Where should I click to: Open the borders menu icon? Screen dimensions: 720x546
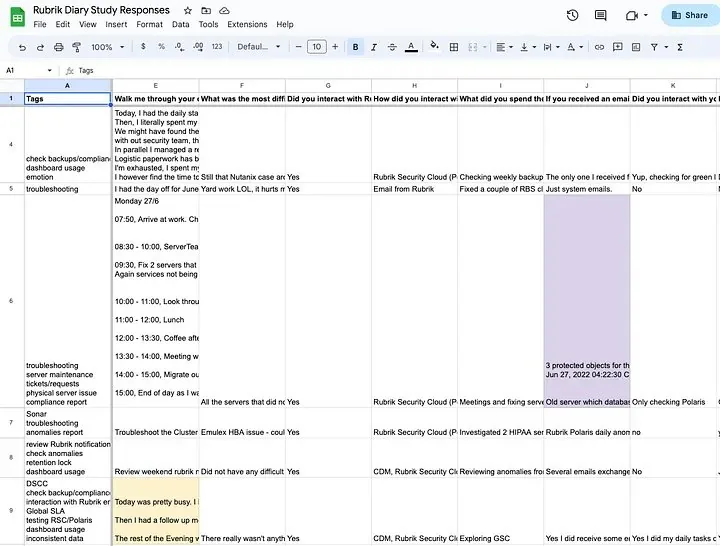coord(454,47)
